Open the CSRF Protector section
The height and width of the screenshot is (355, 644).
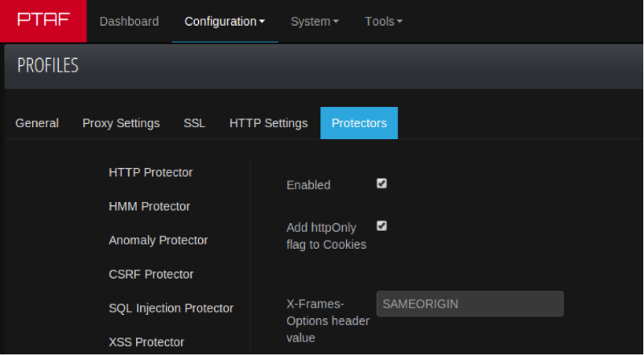coord(151,274)
